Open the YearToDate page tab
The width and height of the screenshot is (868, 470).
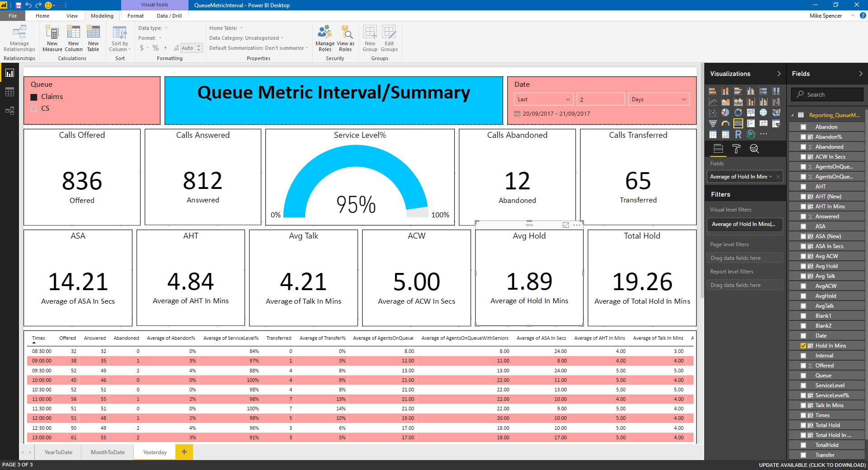click(58, 452)
